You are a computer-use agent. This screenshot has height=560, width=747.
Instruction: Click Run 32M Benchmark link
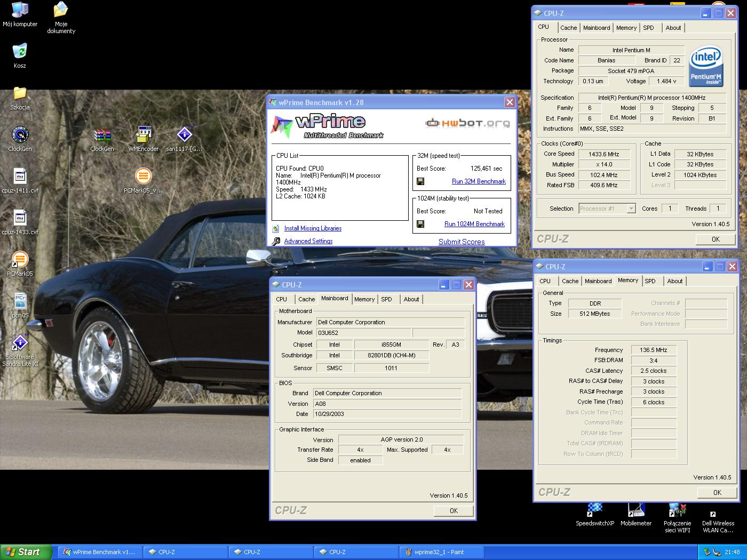pos(479,181)
